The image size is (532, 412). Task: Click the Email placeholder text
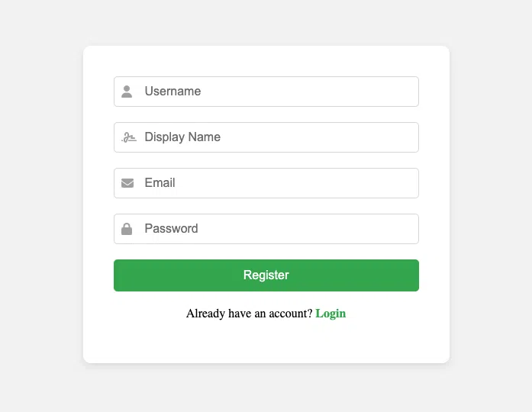160,183
